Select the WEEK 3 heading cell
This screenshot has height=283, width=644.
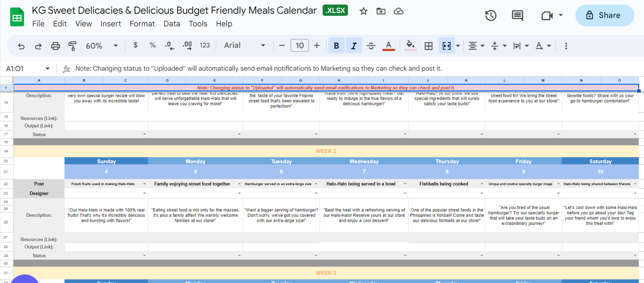point(326,273)
